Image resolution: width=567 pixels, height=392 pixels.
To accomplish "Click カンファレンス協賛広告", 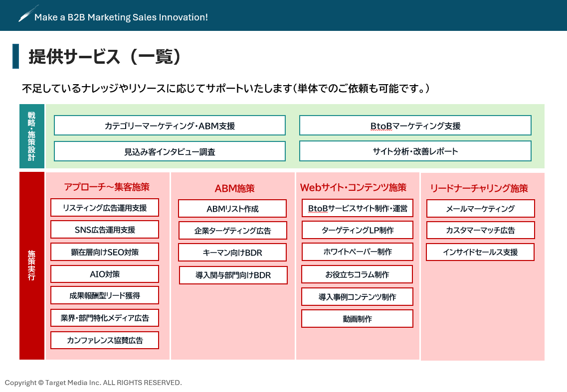I will [x=104, y=340].
